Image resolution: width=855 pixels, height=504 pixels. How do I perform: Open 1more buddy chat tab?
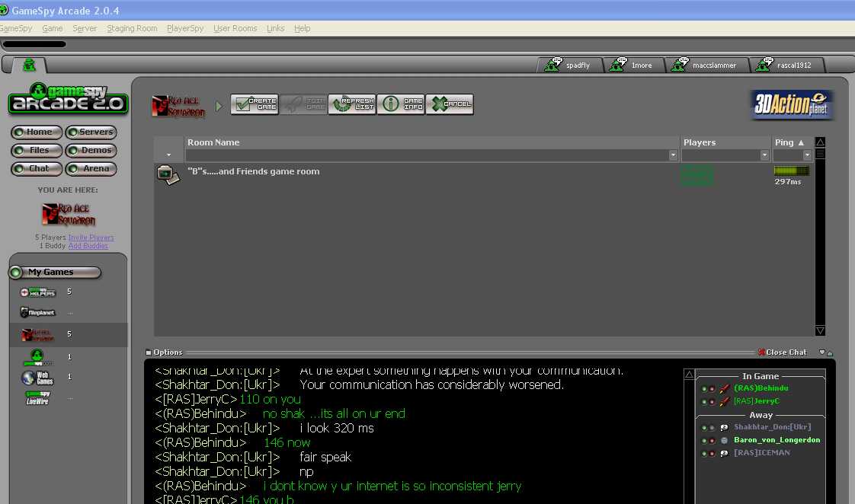[633, 65]
